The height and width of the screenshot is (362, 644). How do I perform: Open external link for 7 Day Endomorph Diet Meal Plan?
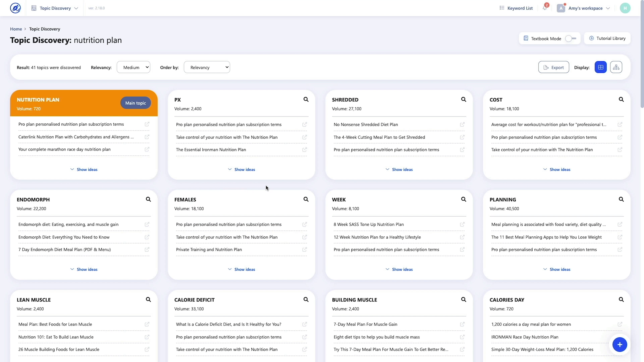pos(147,249)
